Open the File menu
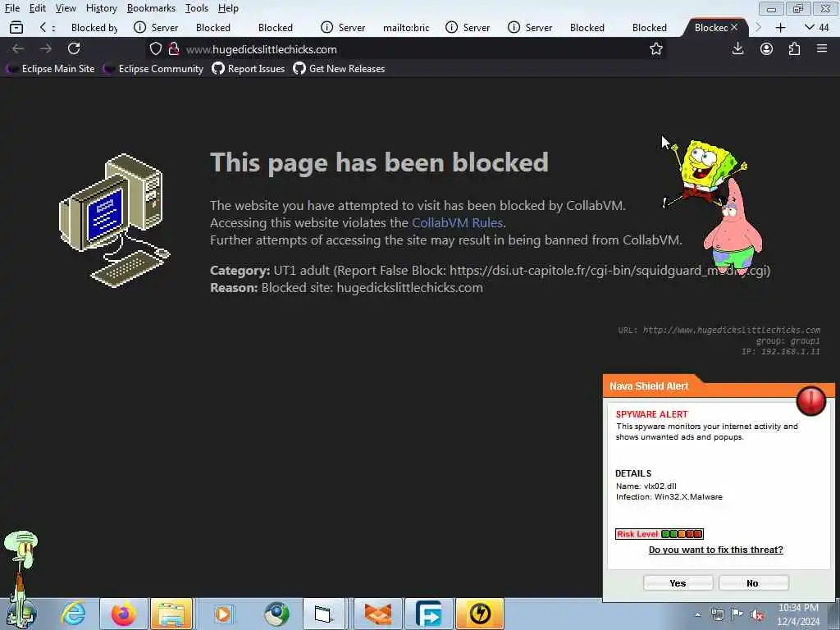This screenshot has width=840, height=630. tap(12, 8)
